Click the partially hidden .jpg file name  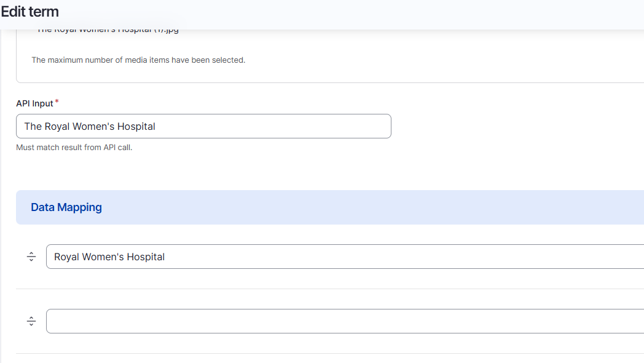108,31
